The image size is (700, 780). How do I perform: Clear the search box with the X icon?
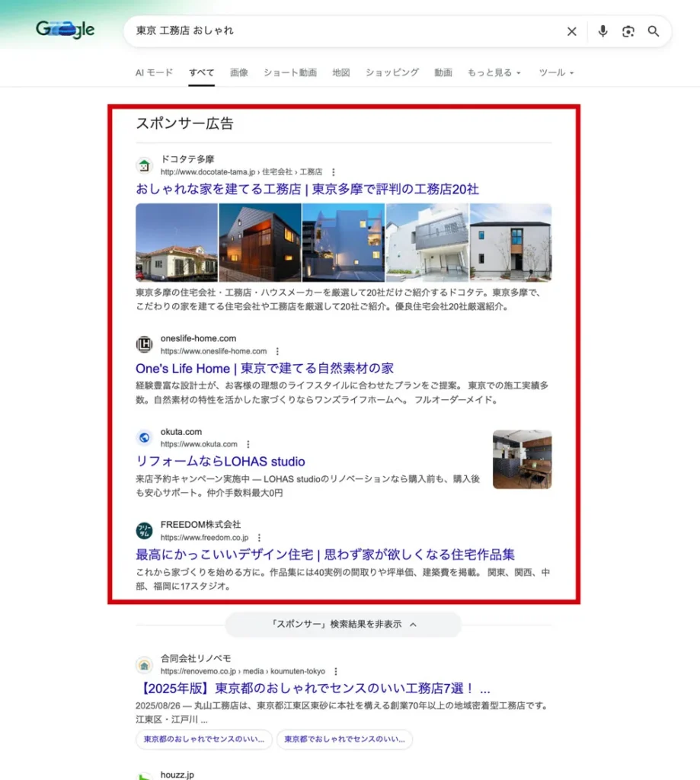click(x=572, y=31)
